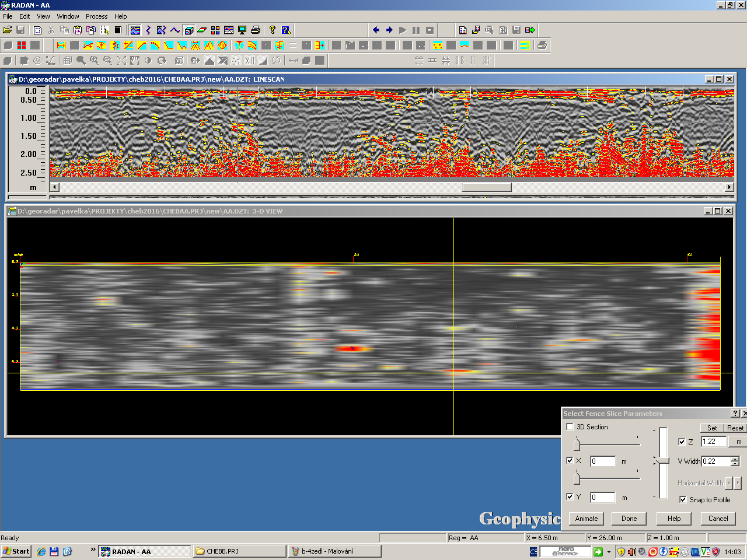Uncheck Snap to Profile option

[x=683, y=499]
